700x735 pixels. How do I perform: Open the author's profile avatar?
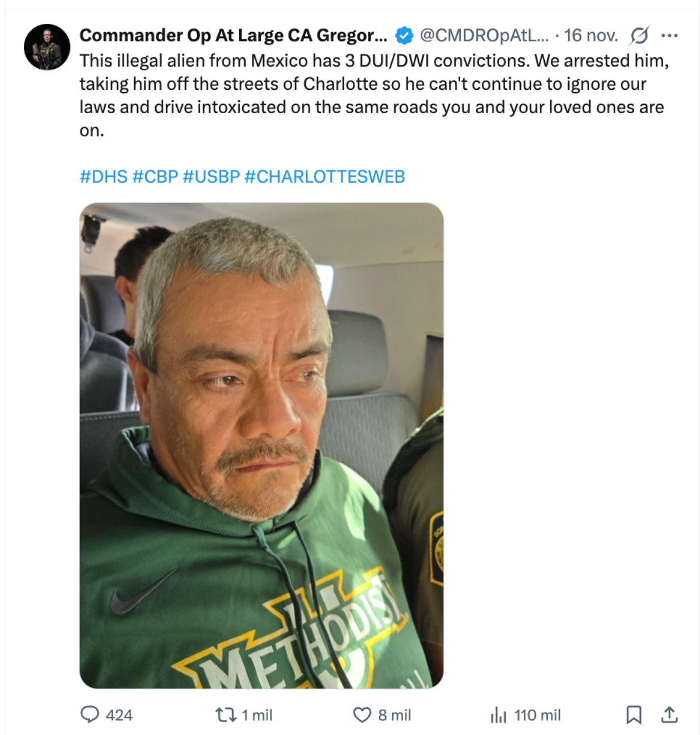(x=47, y=47)
